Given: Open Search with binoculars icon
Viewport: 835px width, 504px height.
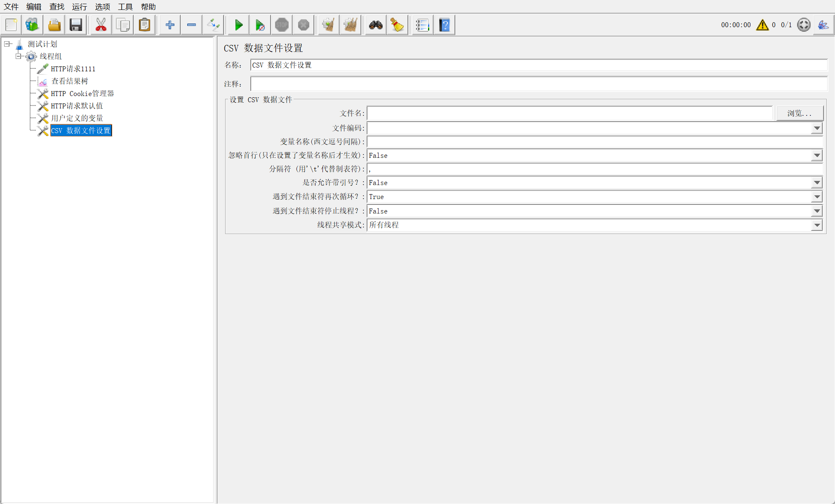Looking at the screenshot, I should (376, 25).
